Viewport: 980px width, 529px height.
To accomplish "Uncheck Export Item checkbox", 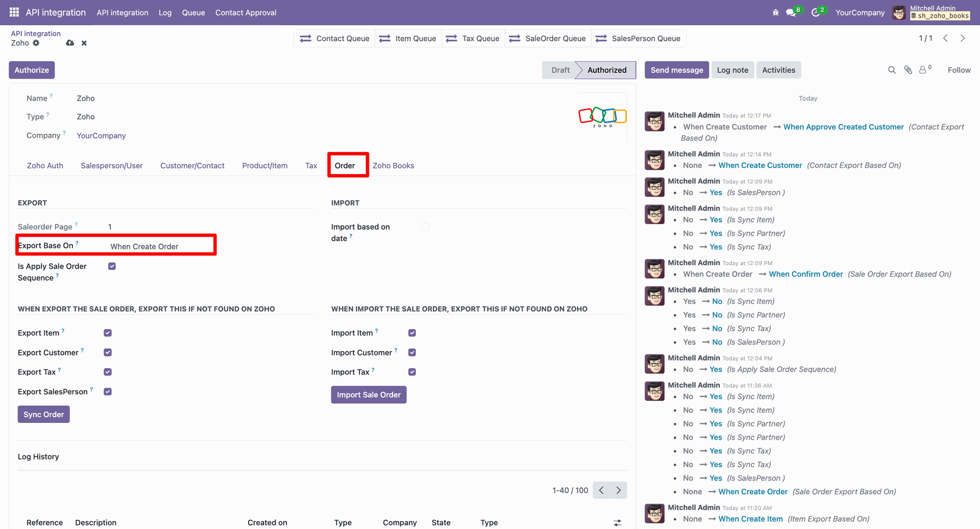I will click(108, 333).
